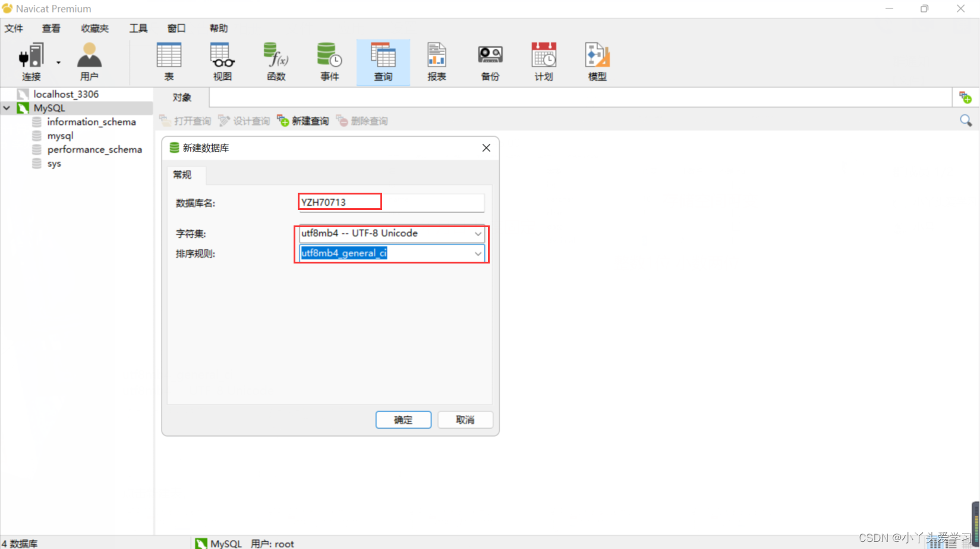Switch to the 对象 tab

coord(182,98)
